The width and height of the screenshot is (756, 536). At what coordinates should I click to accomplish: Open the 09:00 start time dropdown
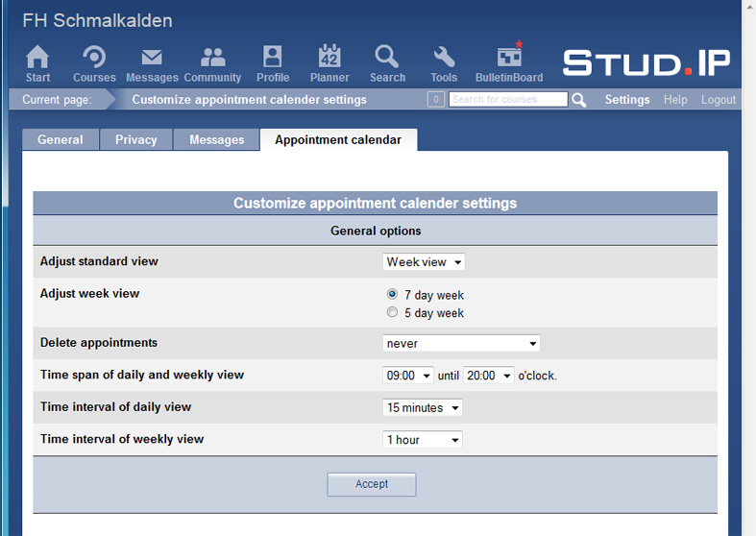pos(408,375)
